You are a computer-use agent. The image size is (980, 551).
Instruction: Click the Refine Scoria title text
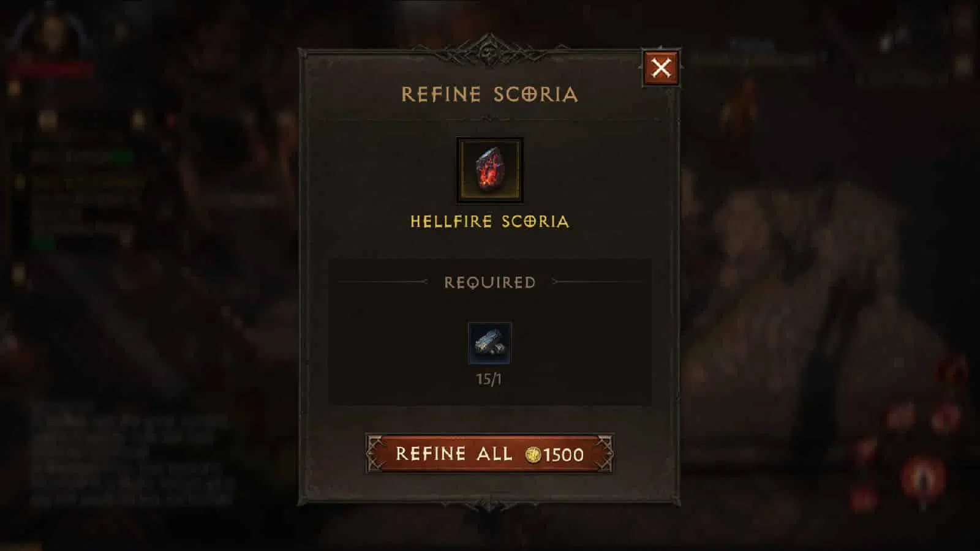pos(489,94)
